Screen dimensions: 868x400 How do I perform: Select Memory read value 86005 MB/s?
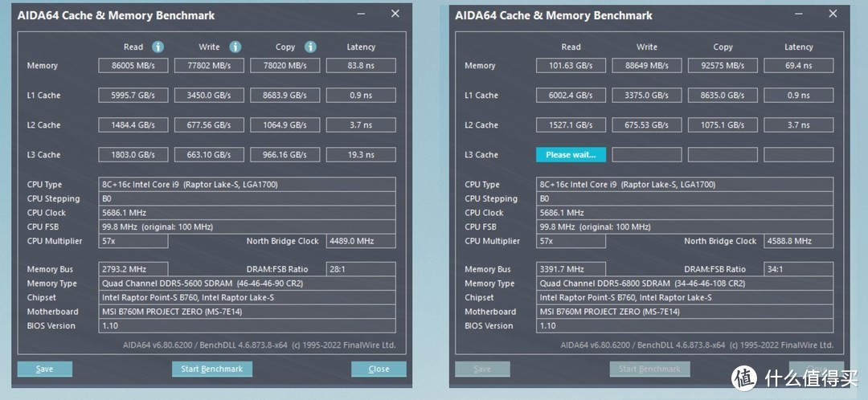click(x=133, y=65)
